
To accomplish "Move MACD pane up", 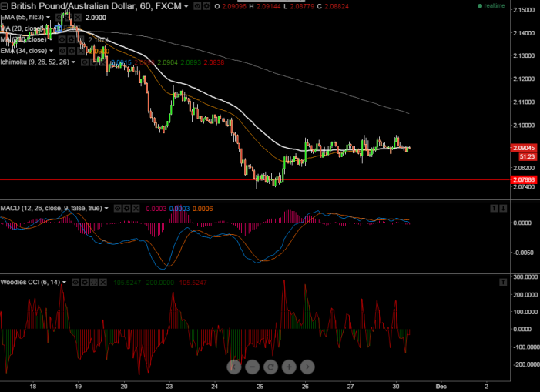I will pos(495,208).
